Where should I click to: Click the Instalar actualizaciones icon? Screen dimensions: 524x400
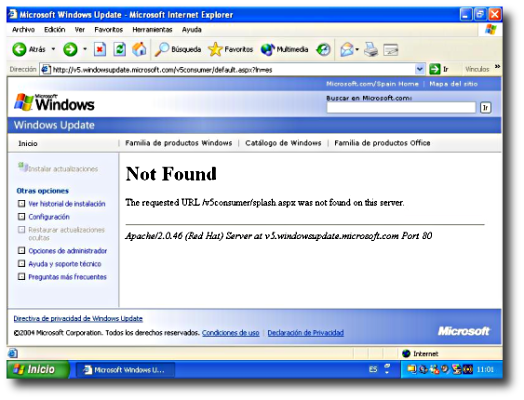23,167
